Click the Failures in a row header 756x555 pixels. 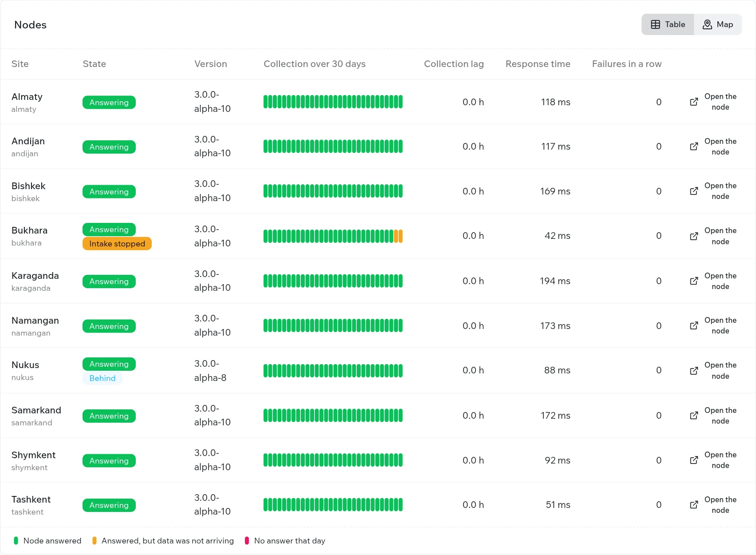click(626, 64)
